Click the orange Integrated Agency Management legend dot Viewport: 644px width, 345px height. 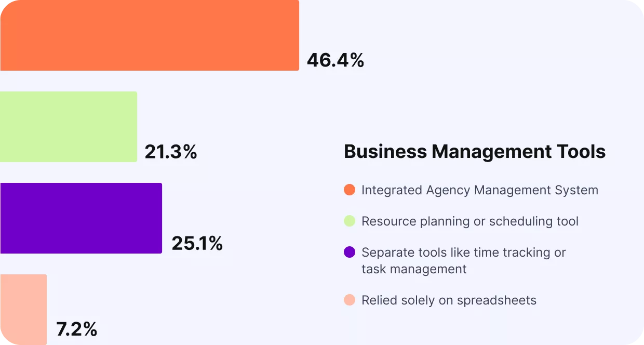tap(350, 190)
